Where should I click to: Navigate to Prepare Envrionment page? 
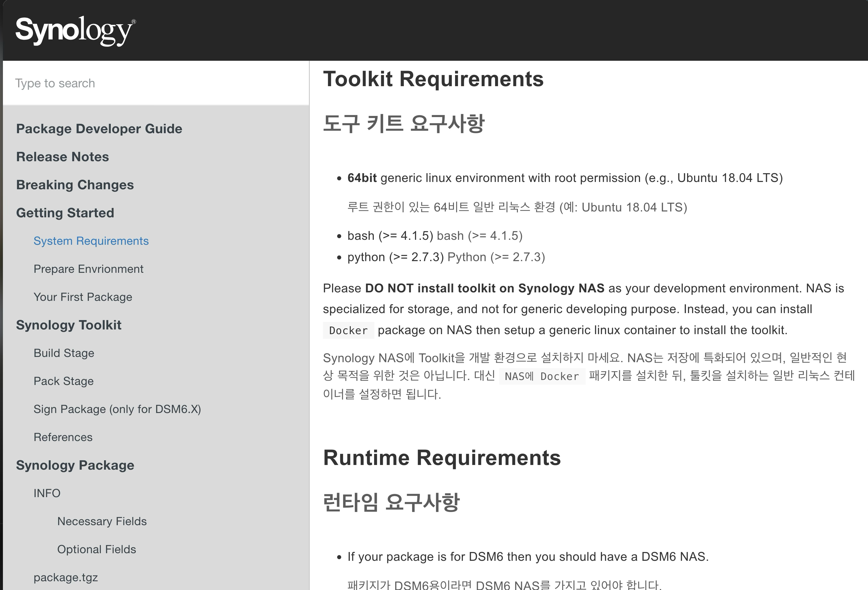[x=88, y=269]
